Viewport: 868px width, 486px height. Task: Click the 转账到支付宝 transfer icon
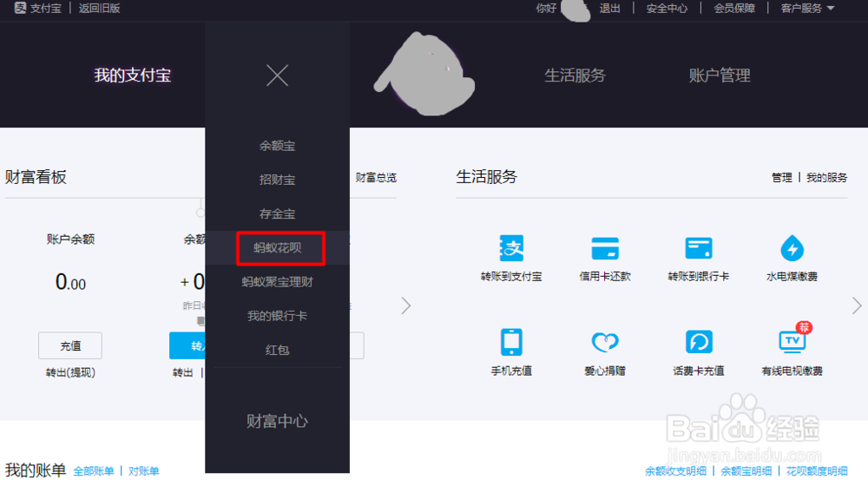511,248
